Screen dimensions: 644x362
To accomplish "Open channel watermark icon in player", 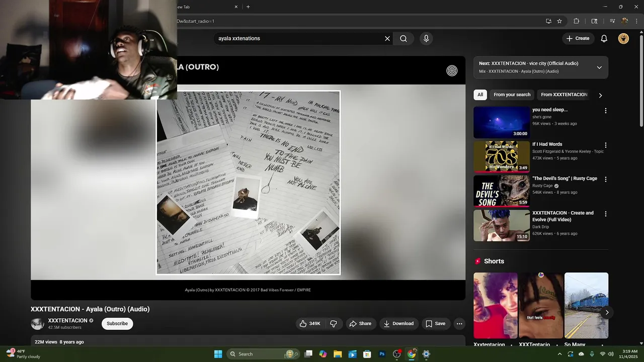I will click(452, 71).
